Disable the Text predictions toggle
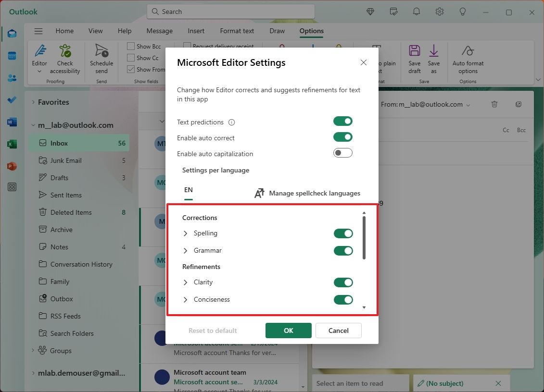This screenshot has height=392, width=544. click(342, 121)
